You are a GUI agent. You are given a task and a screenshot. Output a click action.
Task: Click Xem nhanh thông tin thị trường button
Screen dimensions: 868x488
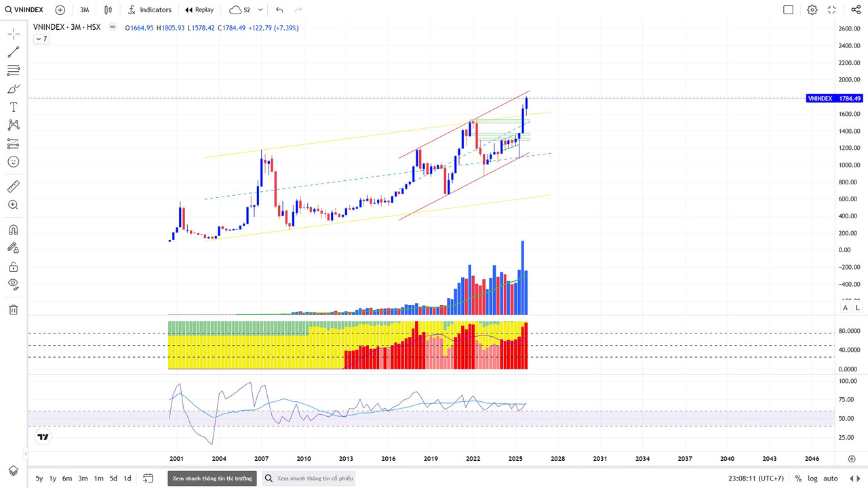[212, 479]
